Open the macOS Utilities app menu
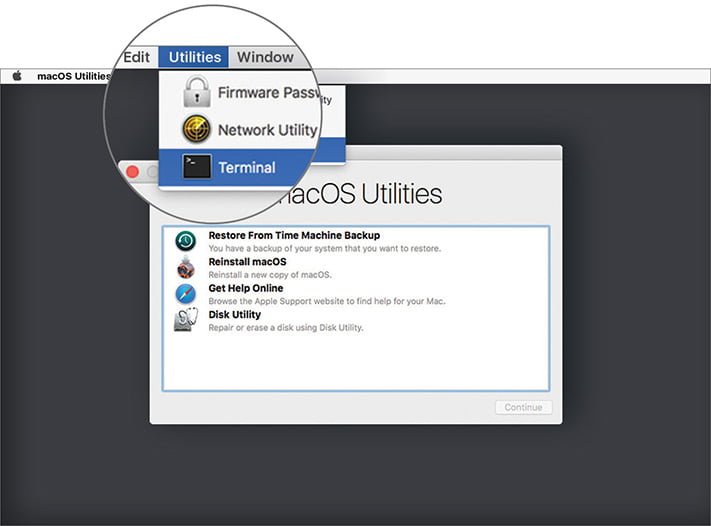The height and width of the screenshot is (526, 711). click(x=73, y=76)
